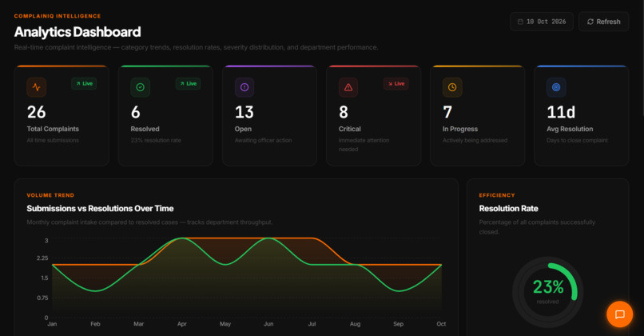Click the 2.25 y-axis value
The height and width of the screenshot is (336, 644).
[x=42, y=258]
